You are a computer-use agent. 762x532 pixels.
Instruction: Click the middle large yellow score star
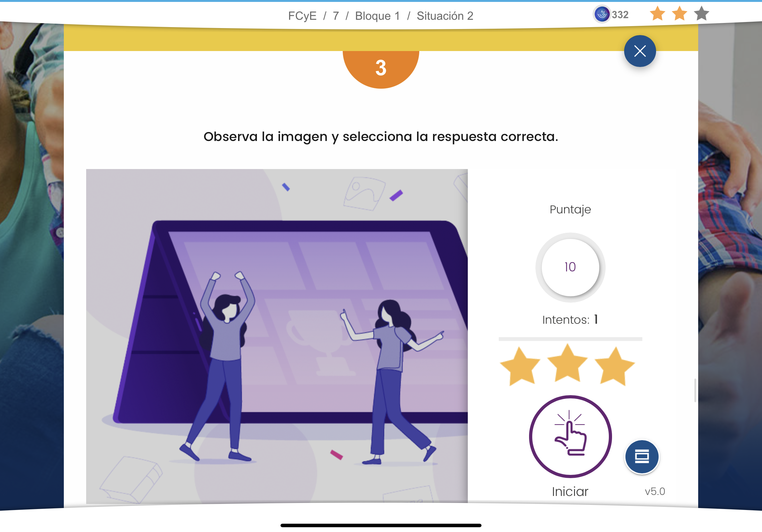pos(568,363)
